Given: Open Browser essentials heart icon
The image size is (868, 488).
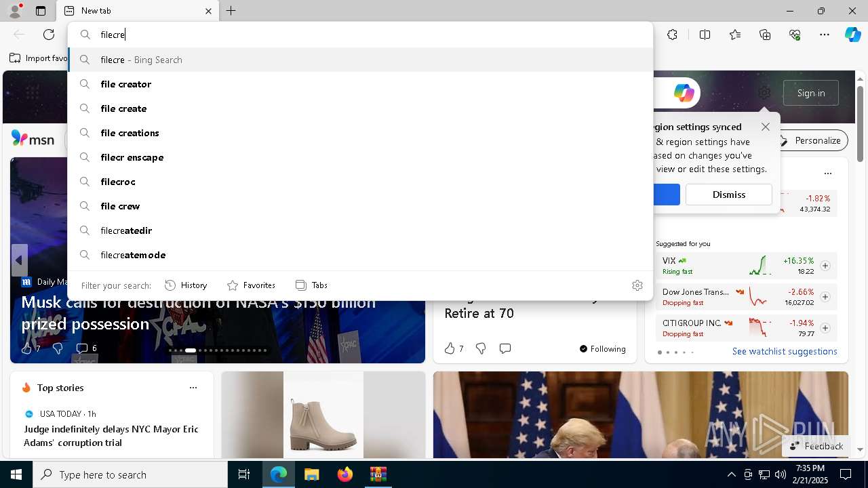Looking at the screenshot, I should 795,35.
